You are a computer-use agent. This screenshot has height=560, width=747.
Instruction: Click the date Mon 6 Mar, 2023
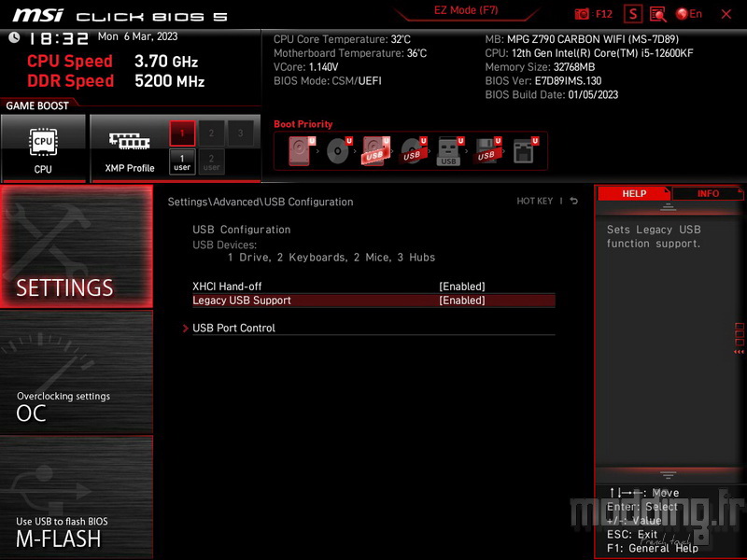click(x=137, y=36)
